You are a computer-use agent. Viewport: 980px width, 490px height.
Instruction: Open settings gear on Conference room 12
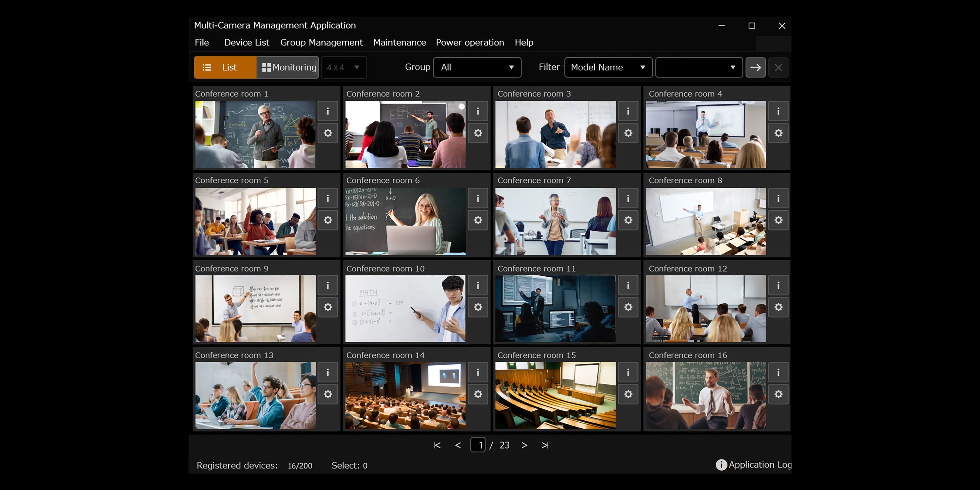point(778,307)
